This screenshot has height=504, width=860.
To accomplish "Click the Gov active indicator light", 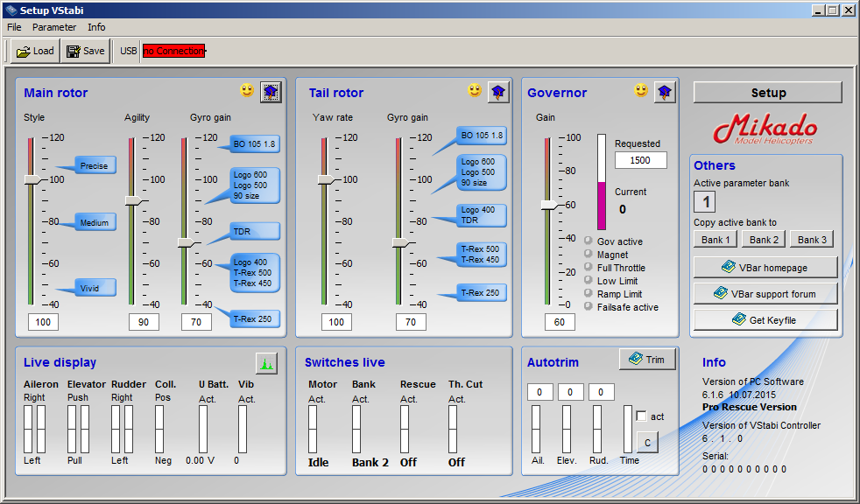I will (589, 241).
